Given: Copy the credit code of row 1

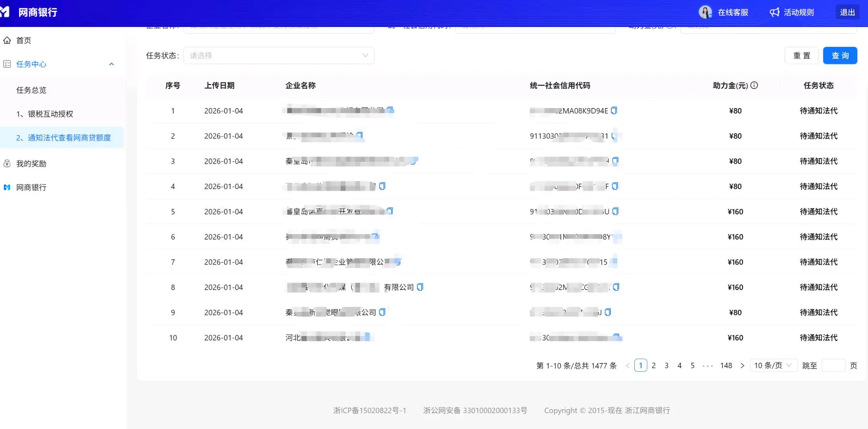Looking at the screenshot, I should click(x=614, y=110).
